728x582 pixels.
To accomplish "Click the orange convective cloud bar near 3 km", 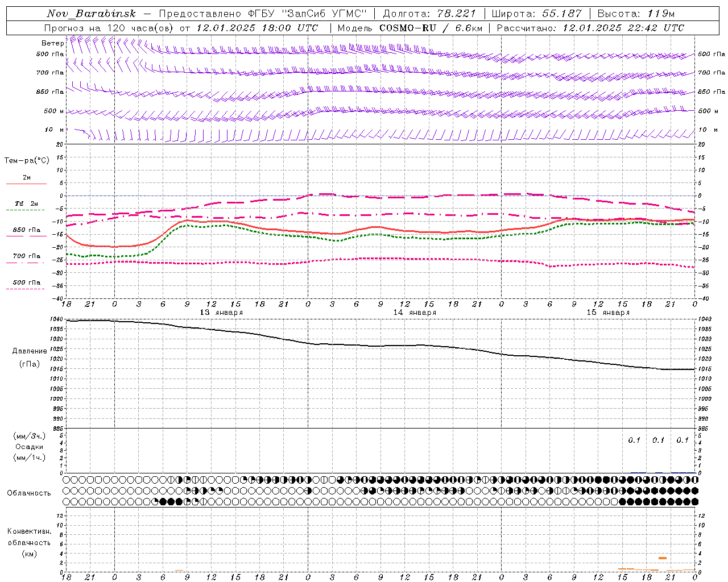I will [x=662, y=558].
